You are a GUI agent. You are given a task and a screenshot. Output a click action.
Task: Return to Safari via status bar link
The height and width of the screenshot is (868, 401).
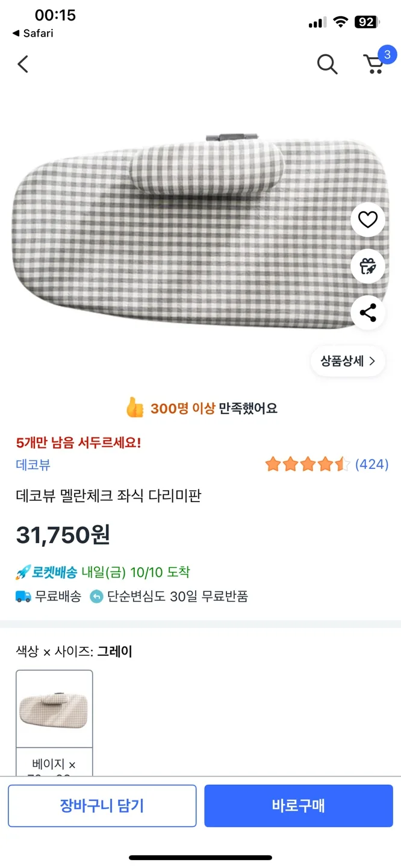(x=33, y=34)
